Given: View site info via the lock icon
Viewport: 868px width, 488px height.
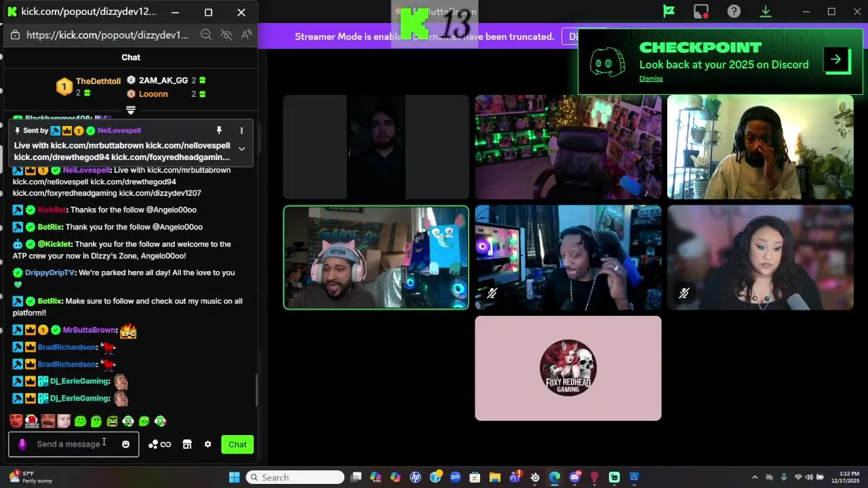Looking at the screenshot, I should (16, 35).
